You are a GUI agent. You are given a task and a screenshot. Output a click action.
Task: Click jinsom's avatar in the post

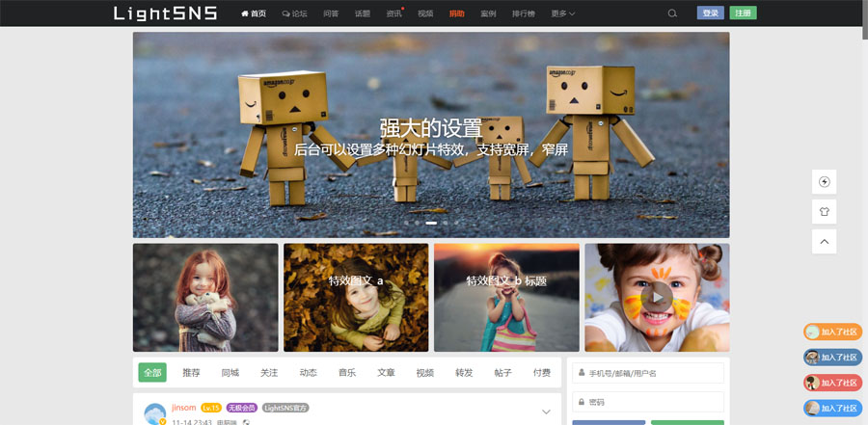pyautogui.click(x=154, y=414)
